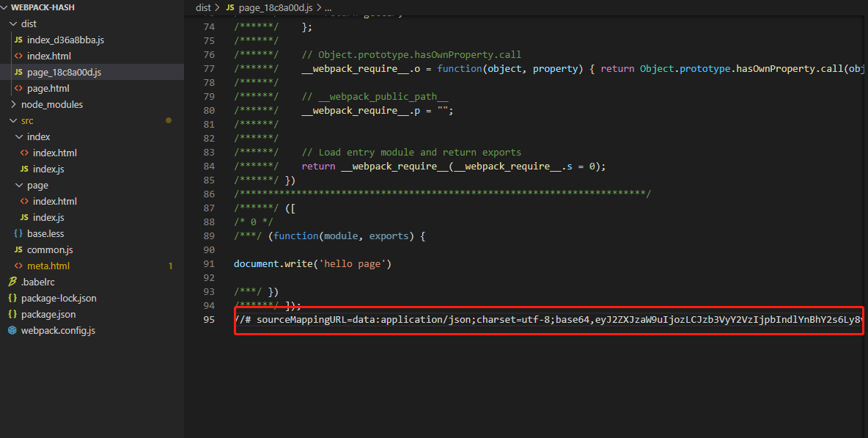
Task: Click braces icon beside package-lock.json
Action: [12, 298]
